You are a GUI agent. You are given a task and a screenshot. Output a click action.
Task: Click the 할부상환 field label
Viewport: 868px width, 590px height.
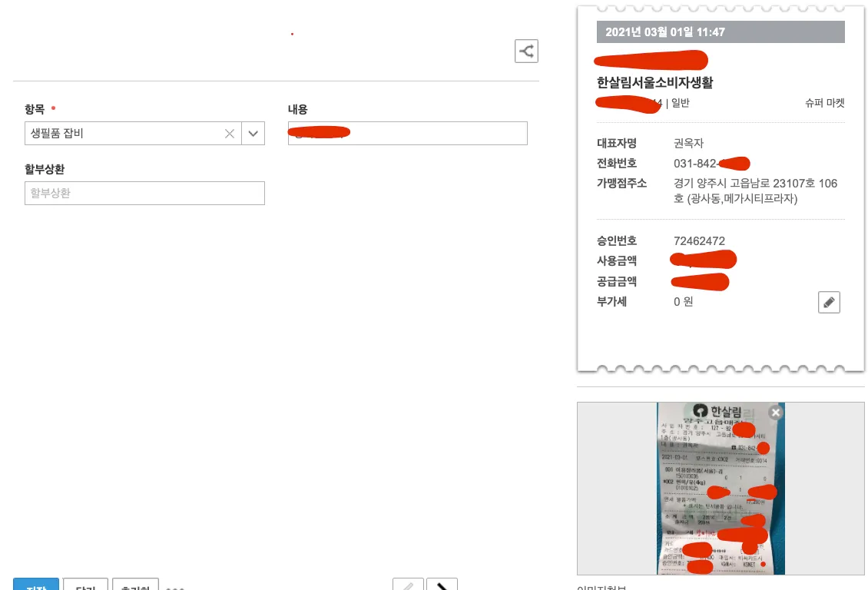point(45,169)
